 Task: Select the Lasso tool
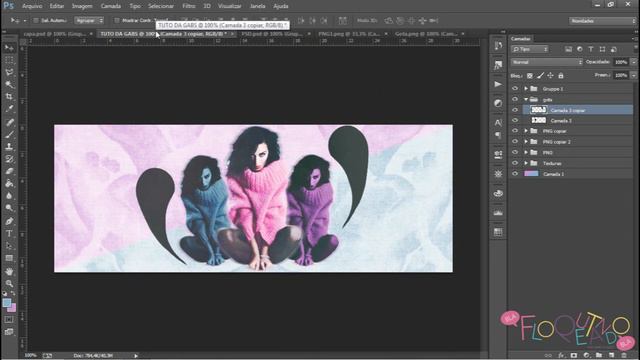click(9, 73)
